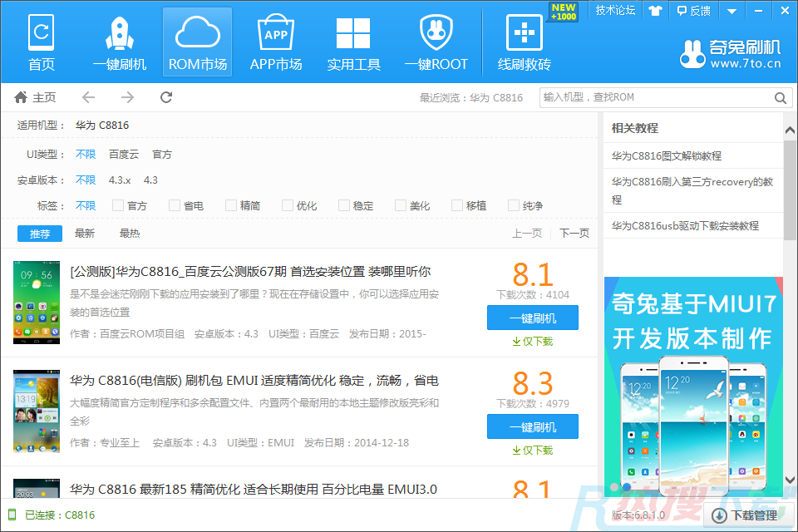
Task: Filter Android version 4.3.x
Action: pos(120,180)
